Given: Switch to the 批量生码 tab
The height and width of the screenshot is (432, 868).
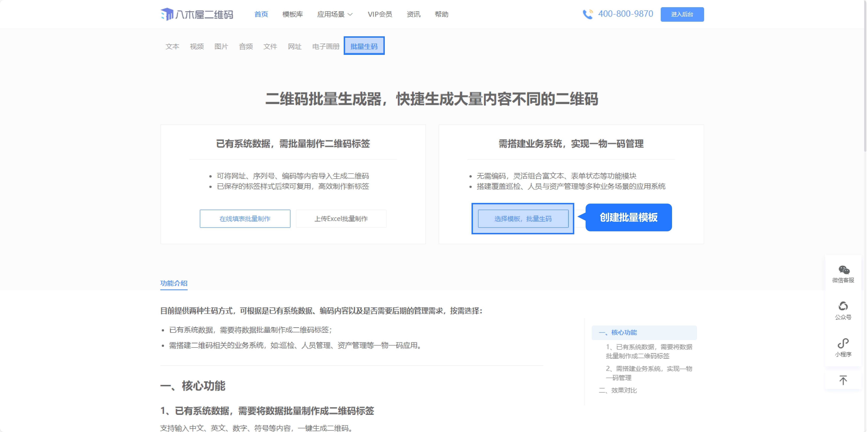Looking at the screenshot, I should point(364,45).
